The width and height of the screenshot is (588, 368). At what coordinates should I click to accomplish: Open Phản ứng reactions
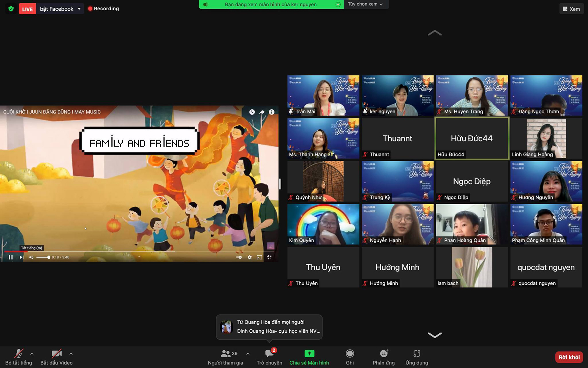click(x=384, y=354)
